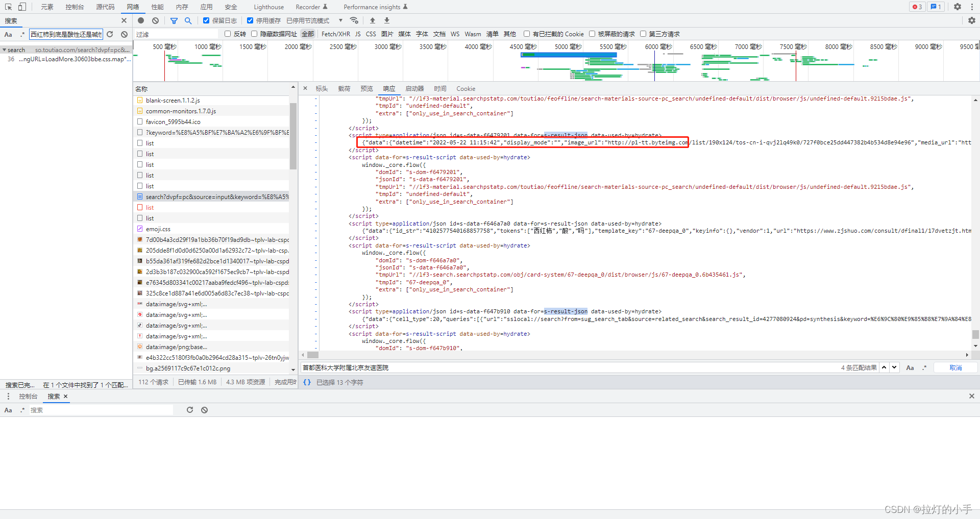This screenshot has height=519, width=980.
Task: Enable 第三方请求 checkbox
Action: point(643,34)
